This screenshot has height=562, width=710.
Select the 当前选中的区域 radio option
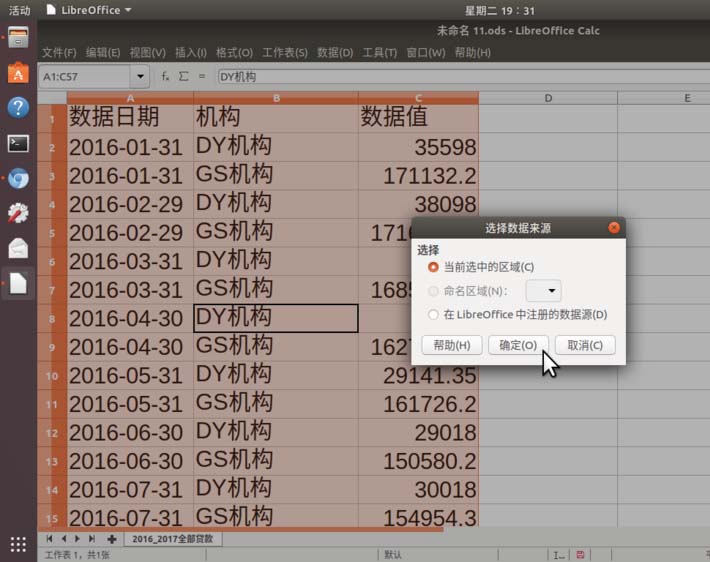click(433, 267)
